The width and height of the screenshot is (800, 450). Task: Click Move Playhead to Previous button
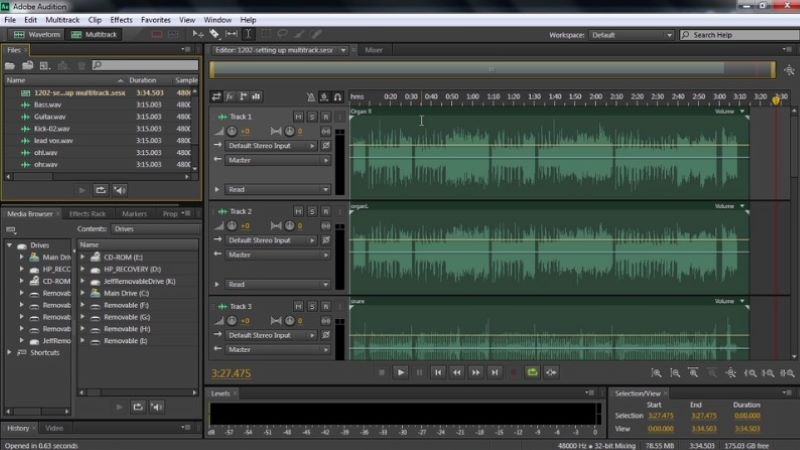tap(438, 372)
